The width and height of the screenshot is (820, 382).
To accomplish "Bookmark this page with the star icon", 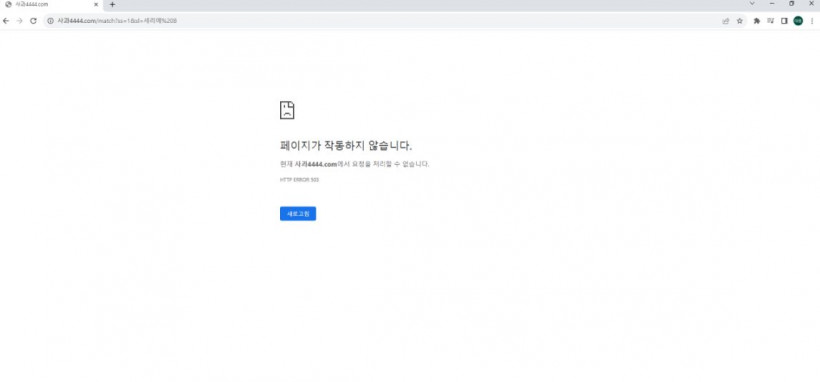I will point(739,21).
